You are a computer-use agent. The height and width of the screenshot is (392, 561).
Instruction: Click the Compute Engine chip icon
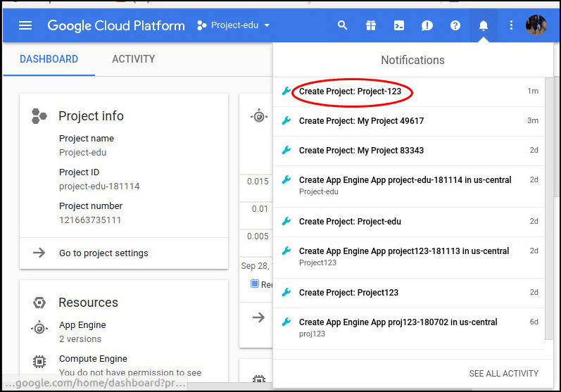tap(39, 362)
